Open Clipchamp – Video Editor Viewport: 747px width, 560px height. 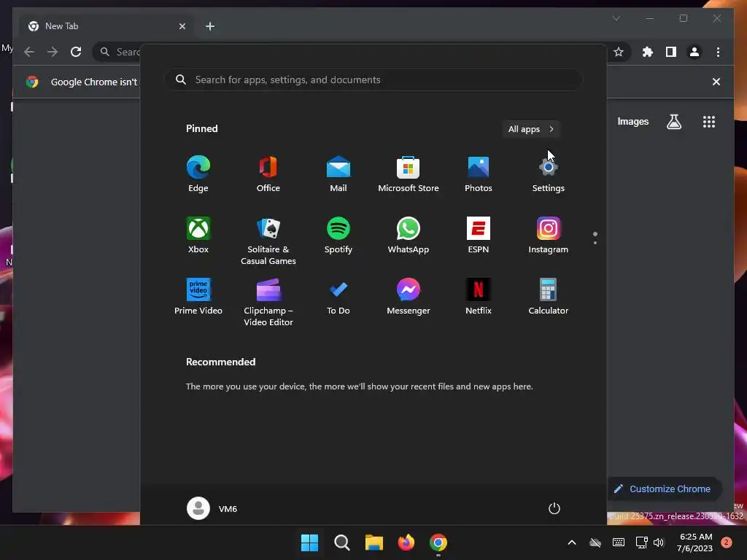point(268,302)
